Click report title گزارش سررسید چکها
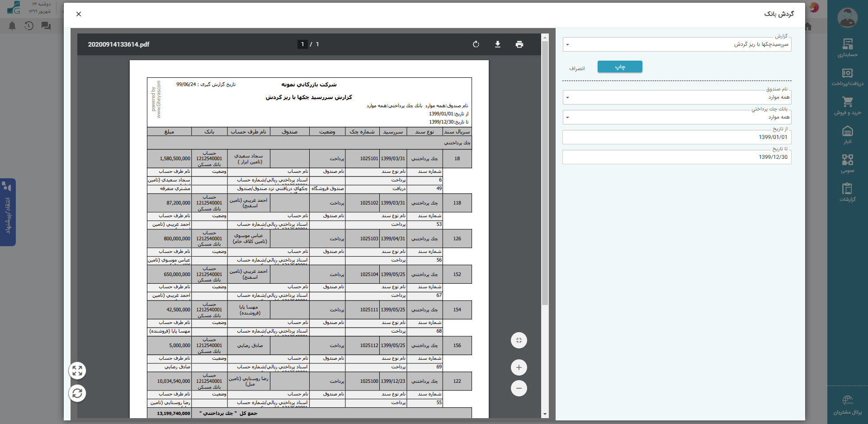Screen dimensions: 868x424 (309, 97)
